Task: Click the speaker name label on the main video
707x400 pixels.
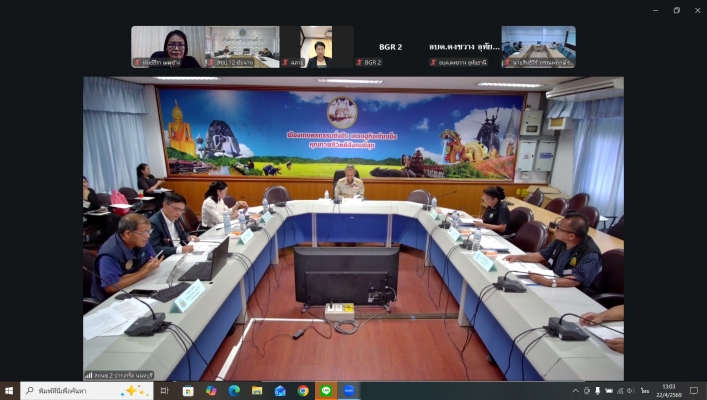Action: pos(125,375)
